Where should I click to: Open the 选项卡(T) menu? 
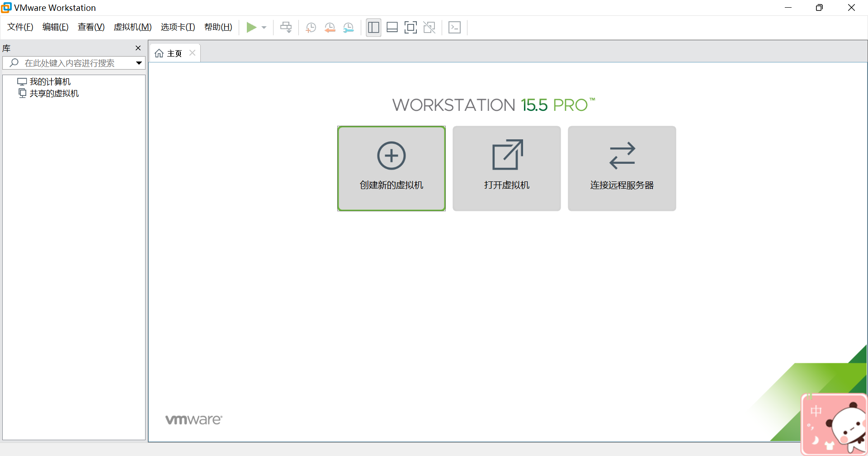coord(178,27)
